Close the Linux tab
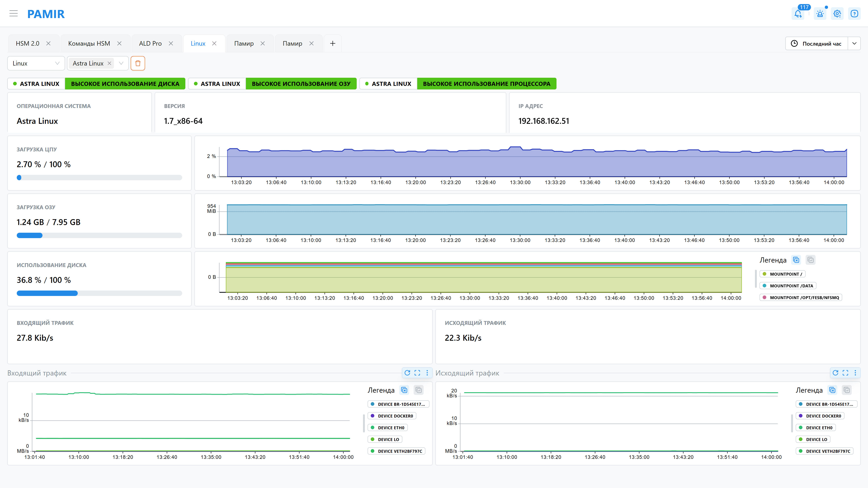868x488 pixels. [214, 43]
